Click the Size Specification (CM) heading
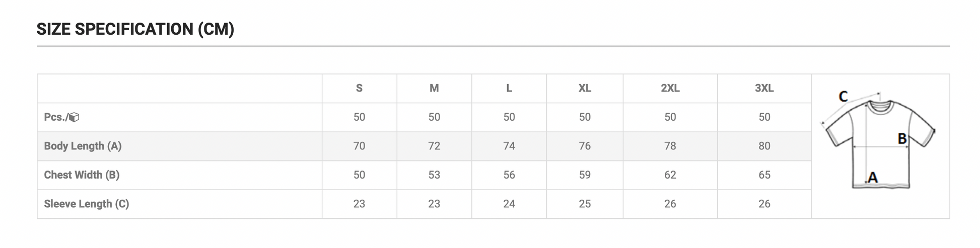Viewport: 980px width, 248px height. [135, 29]
